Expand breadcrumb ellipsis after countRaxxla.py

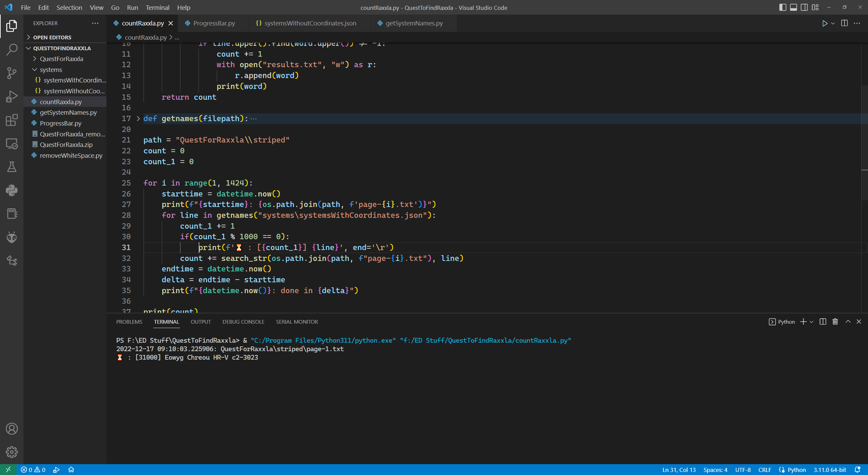[x=177, y=37]
